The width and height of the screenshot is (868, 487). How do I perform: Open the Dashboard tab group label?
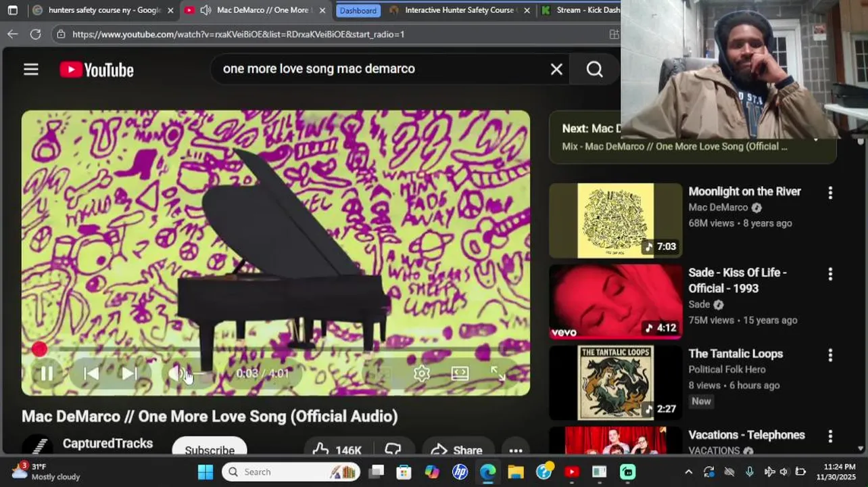[x=358, y=10]
